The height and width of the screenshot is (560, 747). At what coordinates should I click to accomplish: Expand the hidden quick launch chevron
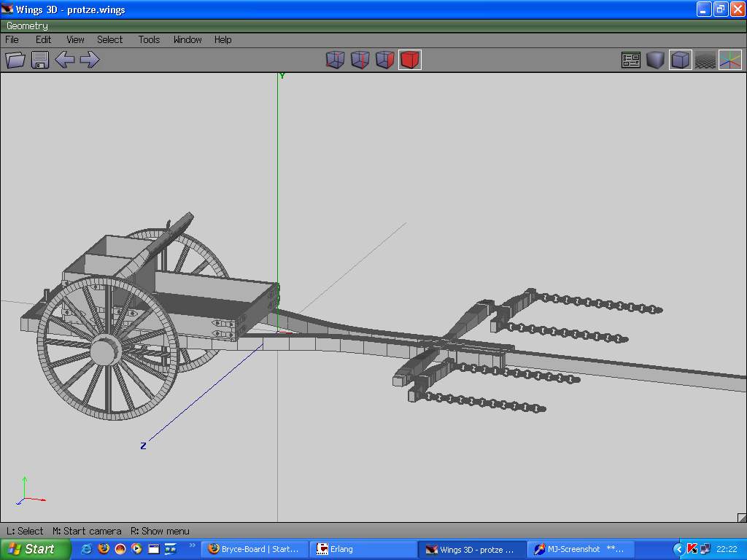pyautogui.click(x=193, y=545)
